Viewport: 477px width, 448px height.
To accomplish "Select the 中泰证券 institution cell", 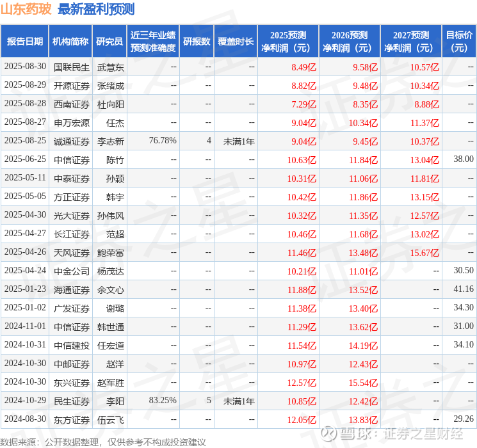I will [x=72, y=179].
